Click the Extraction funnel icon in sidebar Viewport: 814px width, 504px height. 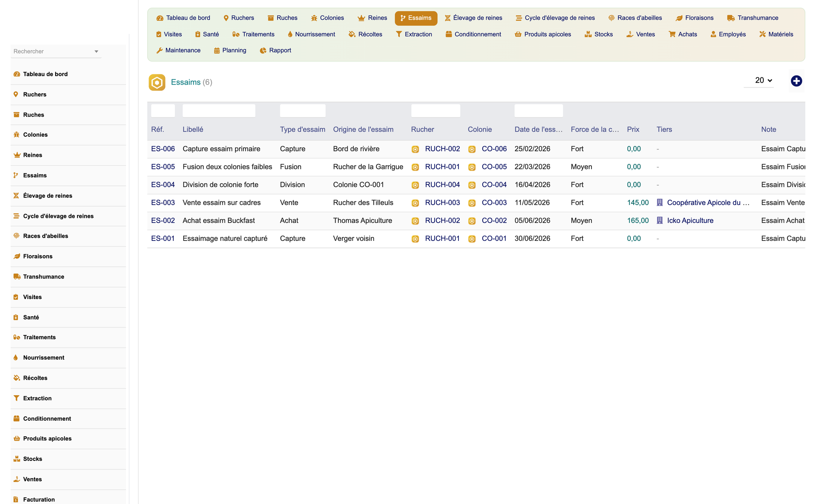click(x=16, y=398)
